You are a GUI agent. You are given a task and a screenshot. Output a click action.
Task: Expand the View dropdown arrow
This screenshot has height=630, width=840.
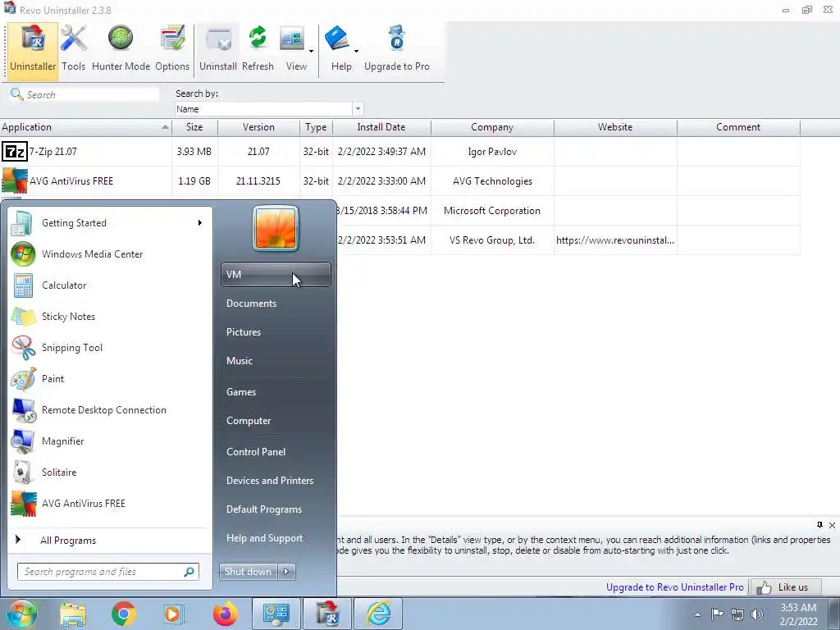tap(311, 52)
